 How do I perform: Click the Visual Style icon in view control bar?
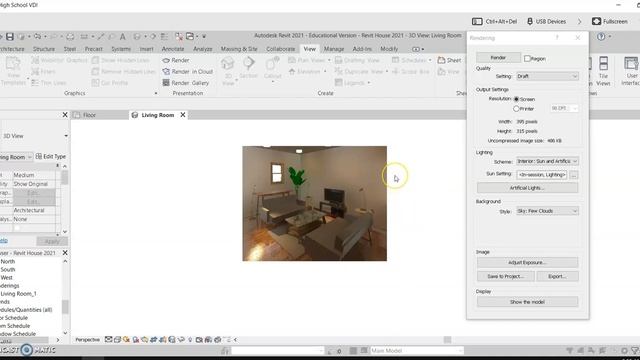pyautogui.click(x=117, y=340)
